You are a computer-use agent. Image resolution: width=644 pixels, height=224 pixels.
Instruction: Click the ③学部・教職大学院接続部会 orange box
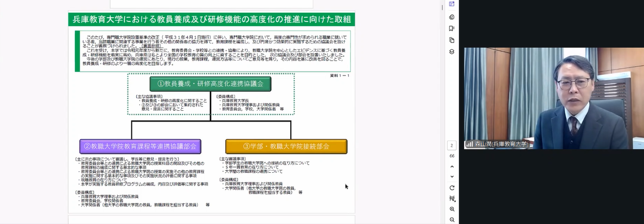[286, 146]
